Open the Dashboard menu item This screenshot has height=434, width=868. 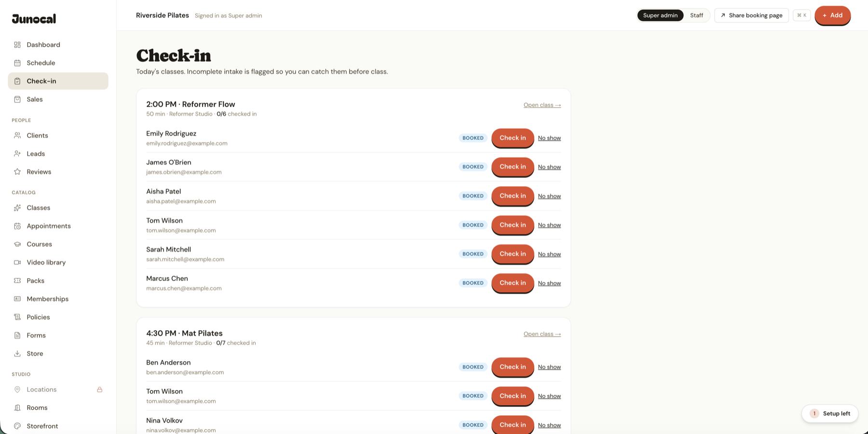(x=58, y=45)
